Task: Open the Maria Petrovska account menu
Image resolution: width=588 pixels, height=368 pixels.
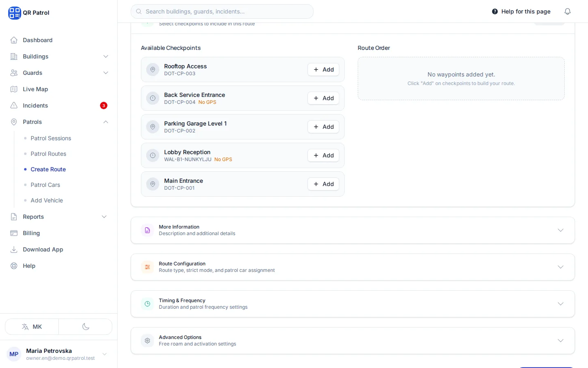Action: pos(58,354)
